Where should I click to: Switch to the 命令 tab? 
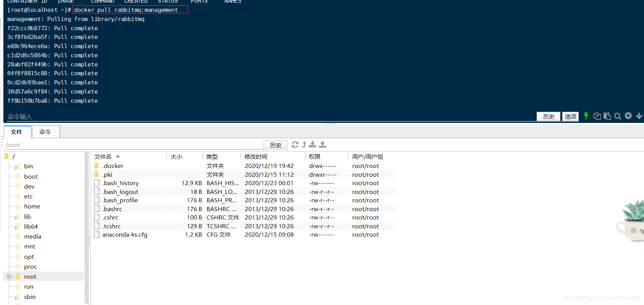[x=45, y=132]
